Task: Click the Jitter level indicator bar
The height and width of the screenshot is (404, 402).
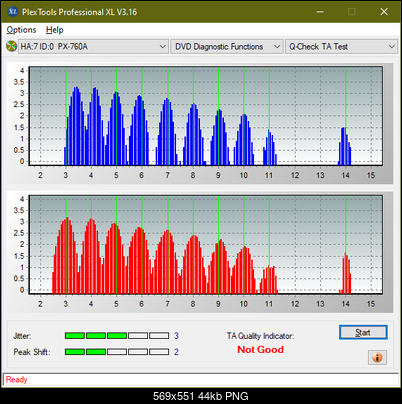Action: pyautogui.click(x=117, y=336)
